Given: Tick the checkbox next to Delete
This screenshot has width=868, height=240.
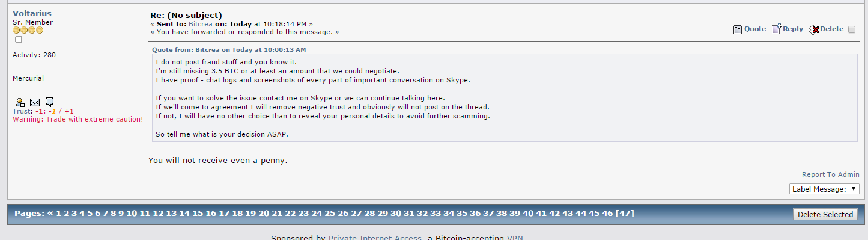Looking at the screenshot, I should [851, 29].
